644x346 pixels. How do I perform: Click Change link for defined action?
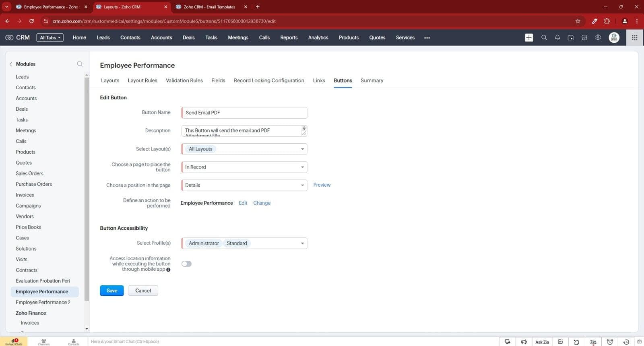tap(262, 203)
